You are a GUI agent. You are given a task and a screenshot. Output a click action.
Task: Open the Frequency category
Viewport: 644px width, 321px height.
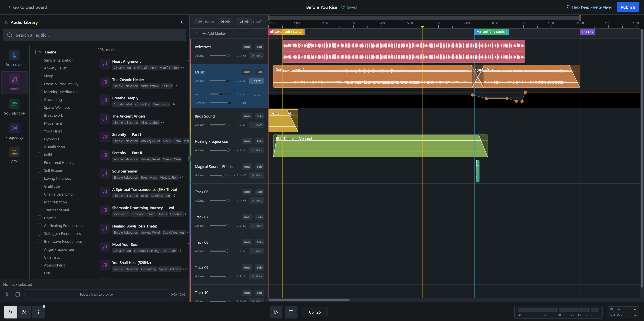14,131
